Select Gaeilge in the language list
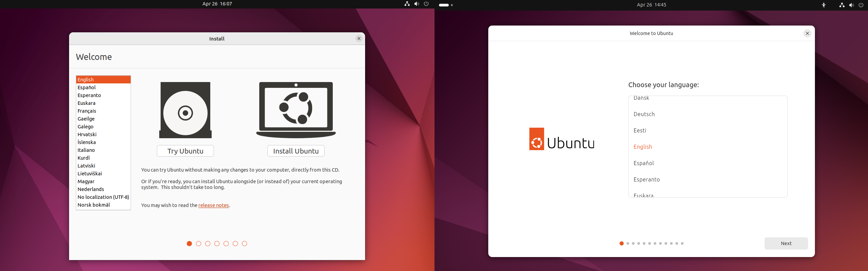 click(103, 119)
